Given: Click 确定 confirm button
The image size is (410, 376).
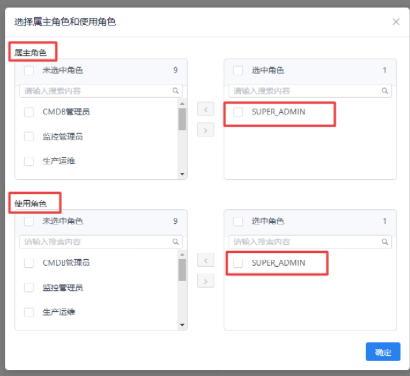Looking at the screenshot, I should pos(383,352).
